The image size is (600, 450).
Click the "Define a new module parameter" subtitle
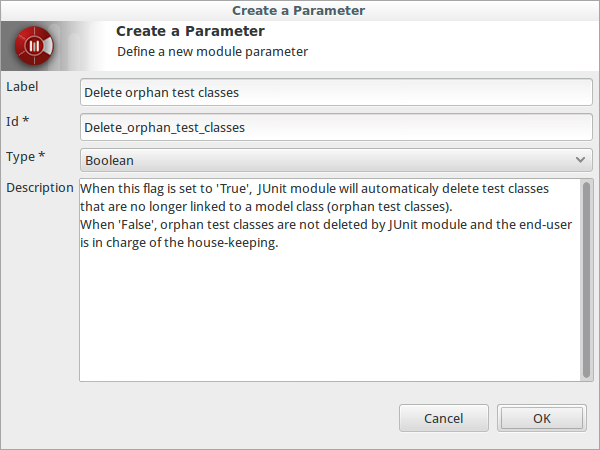coord(212,51)
